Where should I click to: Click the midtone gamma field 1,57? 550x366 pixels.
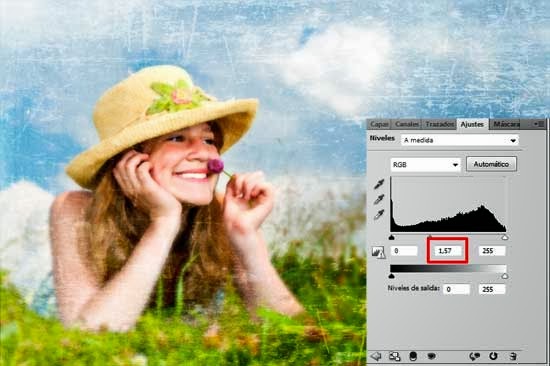pos(447,251)
